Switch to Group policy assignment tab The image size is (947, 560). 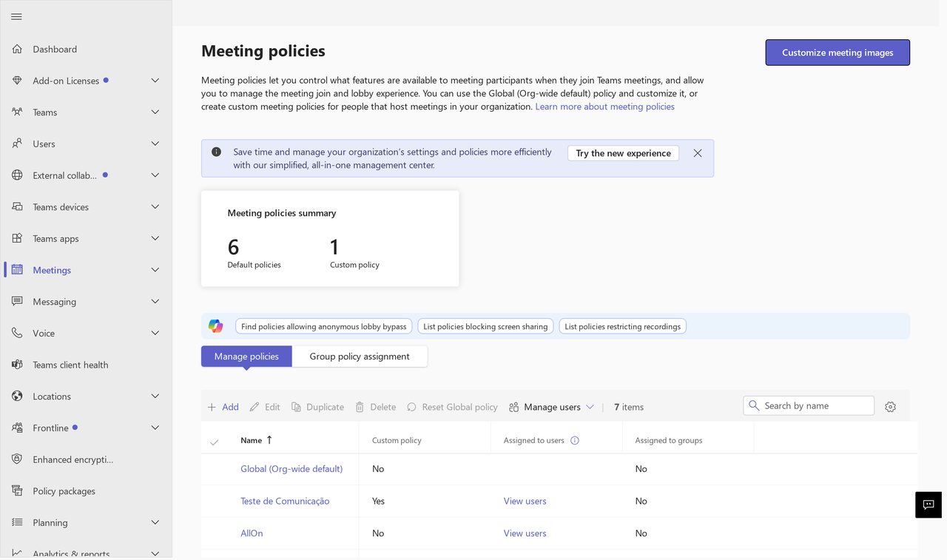tap(360, 357)
